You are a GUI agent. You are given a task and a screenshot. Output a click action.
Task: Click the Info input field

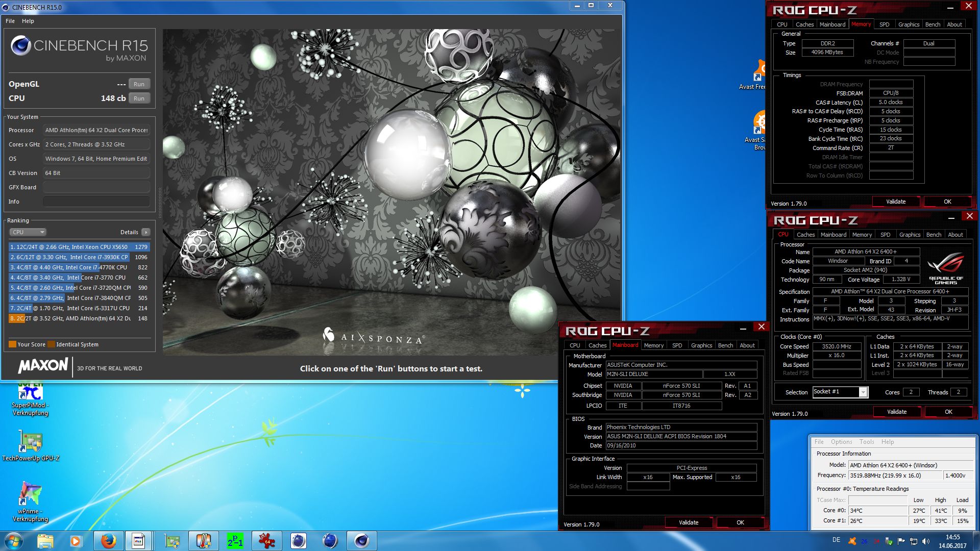96,202
